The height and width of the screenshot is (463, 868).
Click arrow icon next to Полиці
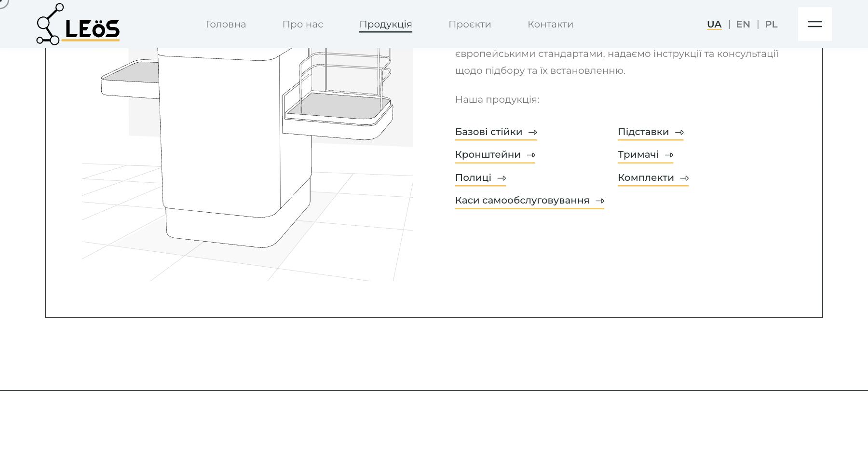tap(502, 178)
